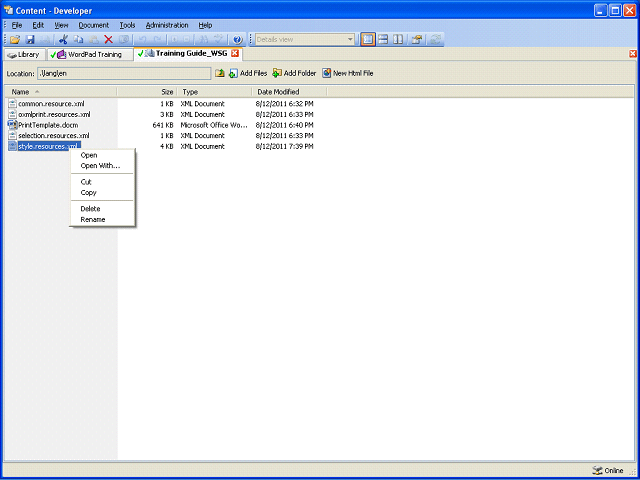The image size is (640, 480).
Task: Choose Rename from the context menu
Action: click(102, 220)
